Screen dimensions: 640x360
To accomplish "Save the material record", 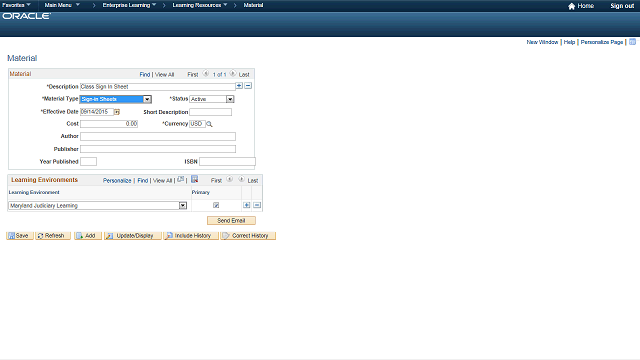I will coord(20,236).
